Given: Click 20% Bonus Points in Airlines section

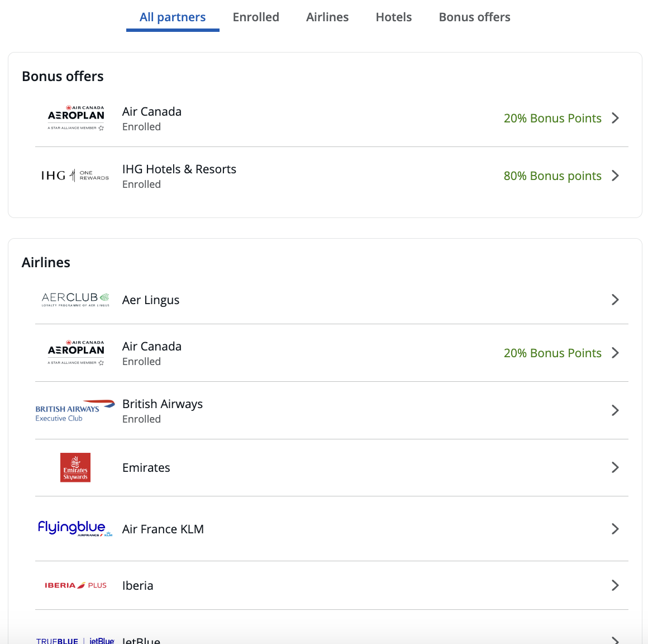Looking at the screenshot, I should coord(552,353).
